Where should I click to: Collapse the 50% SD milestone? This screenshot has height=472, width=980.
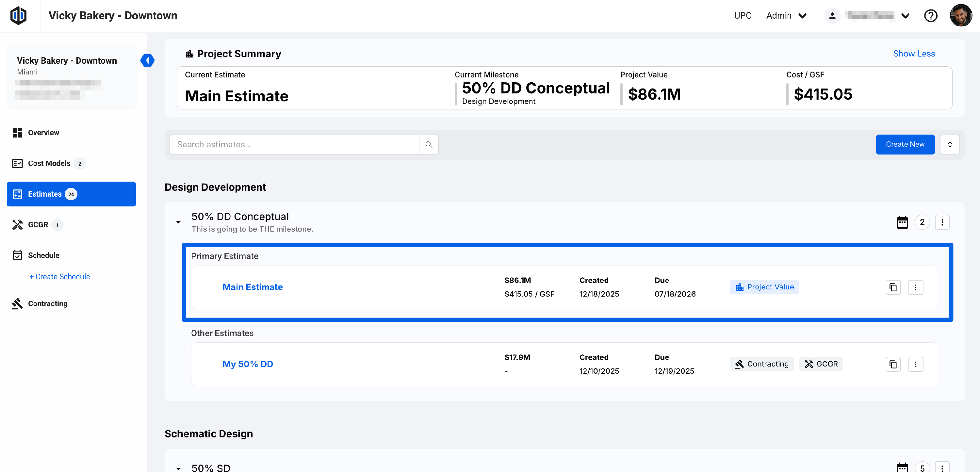point(178,468)
